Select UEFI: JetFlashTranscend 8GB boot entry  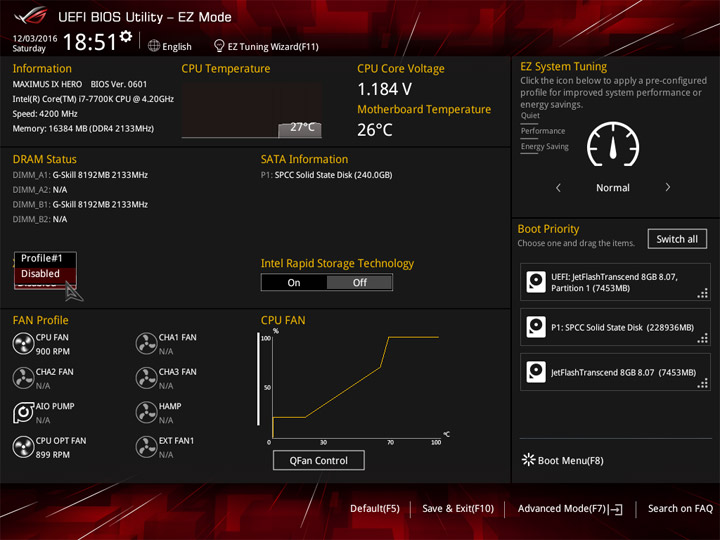click(615, 282)
